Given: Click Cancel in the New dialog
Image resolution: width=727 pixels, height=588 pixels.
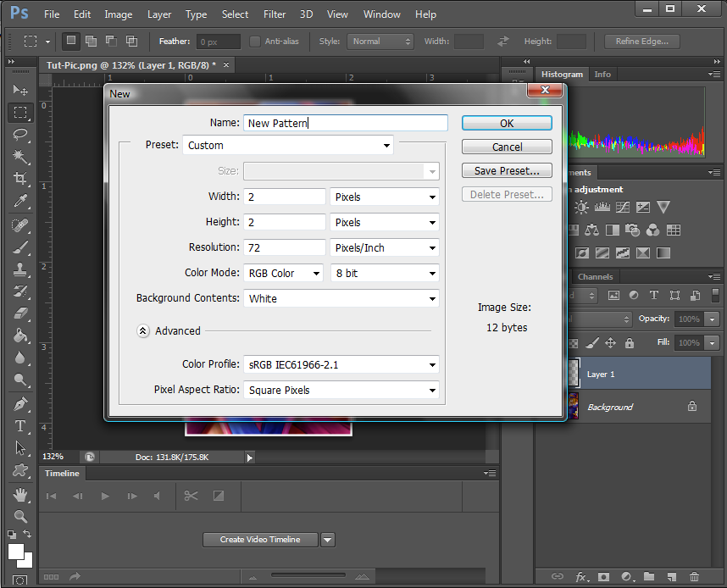Looking at the screenshot, I should pyautogui.click(x=507, y=147).
